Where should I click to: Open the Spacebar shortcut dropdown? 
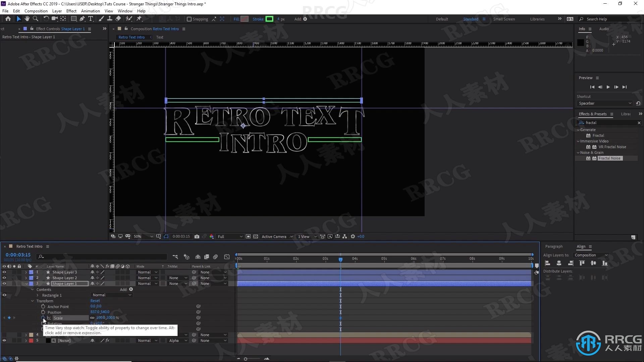[x=605, y=103]
